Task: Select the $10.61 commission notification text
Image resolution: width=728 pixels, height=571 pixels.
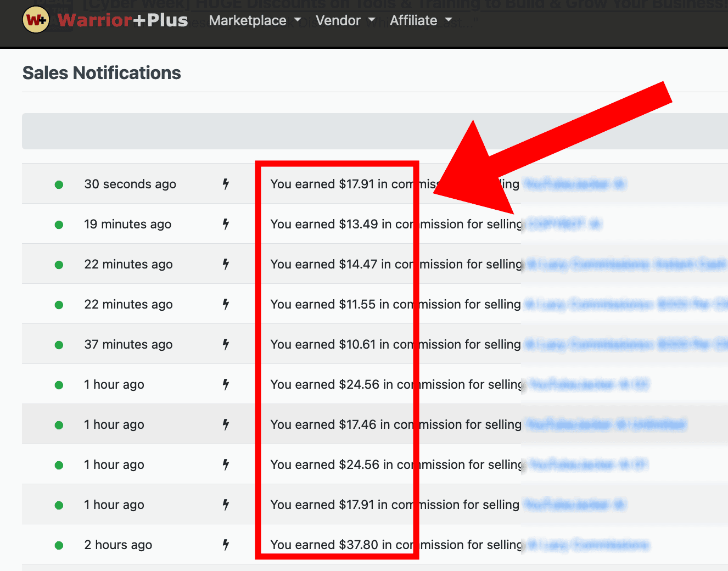Action: [395, 344]
